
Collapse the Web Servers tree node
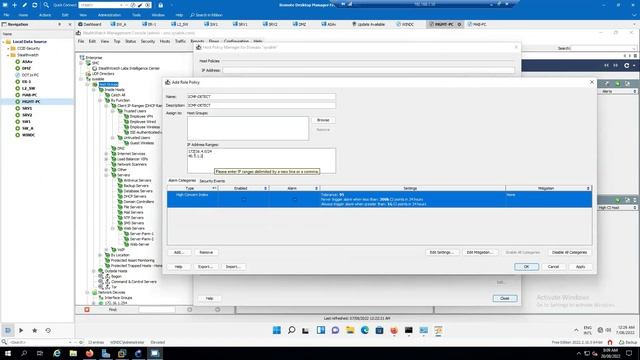click(x=113, y=228)
